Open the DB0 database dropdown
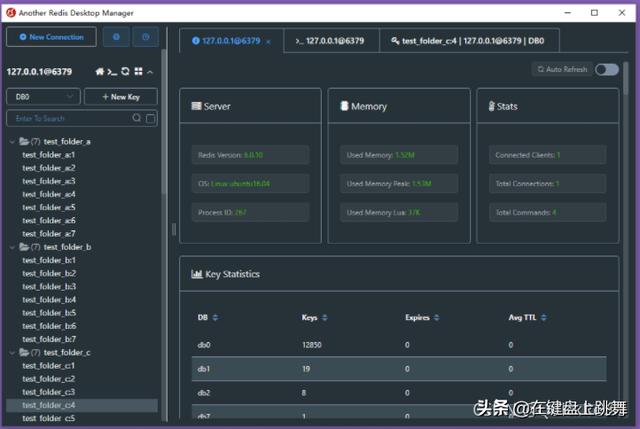The height and width of the screenshot is (429, 640). pos(43,97)
